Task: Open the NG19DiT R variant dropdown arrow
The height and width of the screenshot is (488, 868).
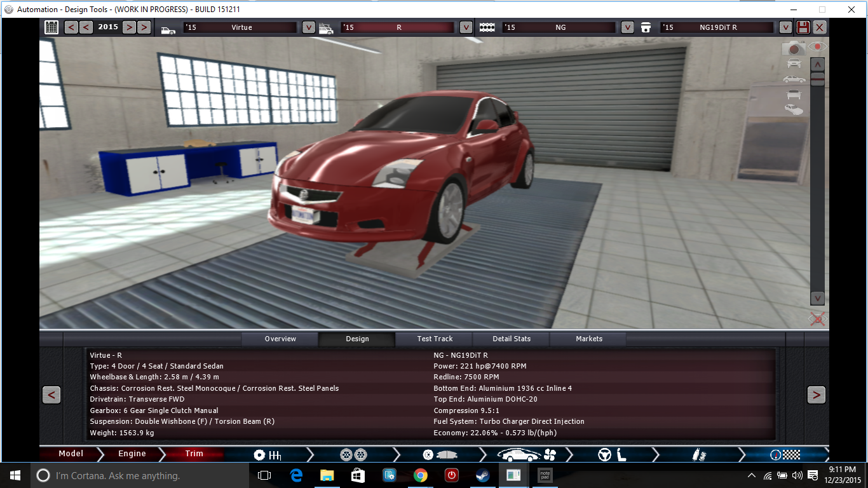Action: [x=785, y=27]
